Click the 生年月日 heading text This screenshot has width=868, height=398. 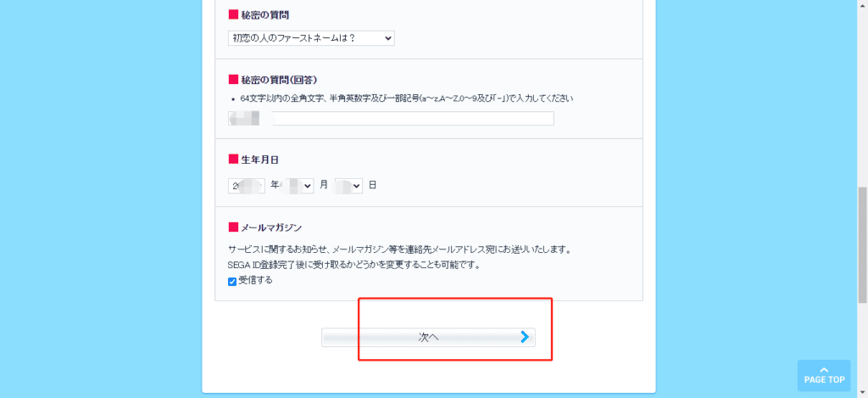(x=259, y=160)
